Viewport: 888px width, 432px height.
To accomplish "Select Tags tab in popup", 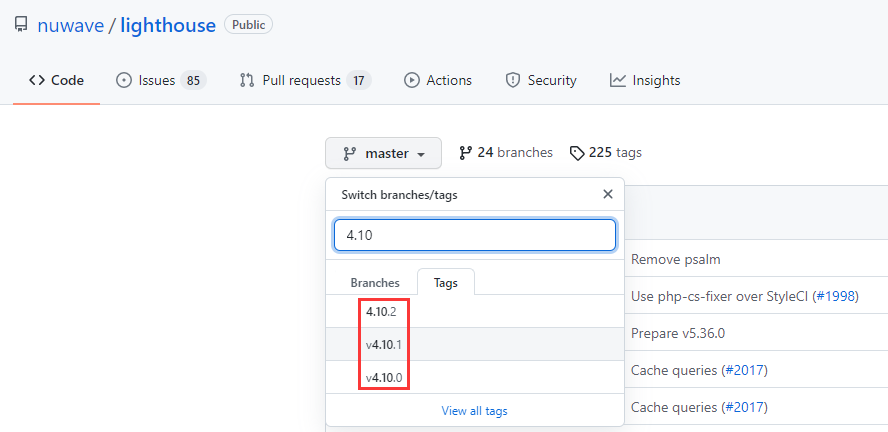I will [446, 283].
